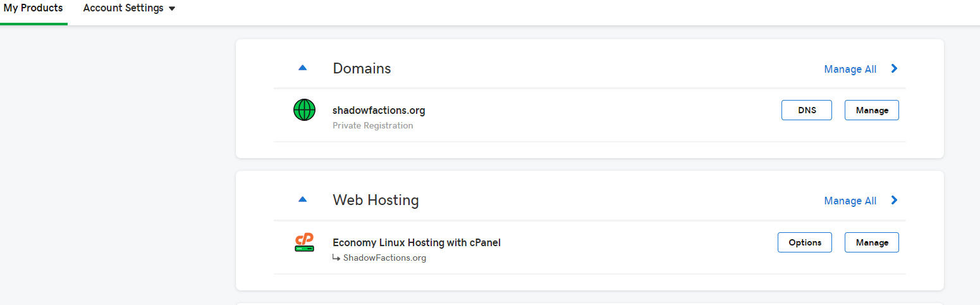
Task: Follow the Manage All link for Domains
Action: [x=850, y=69]
